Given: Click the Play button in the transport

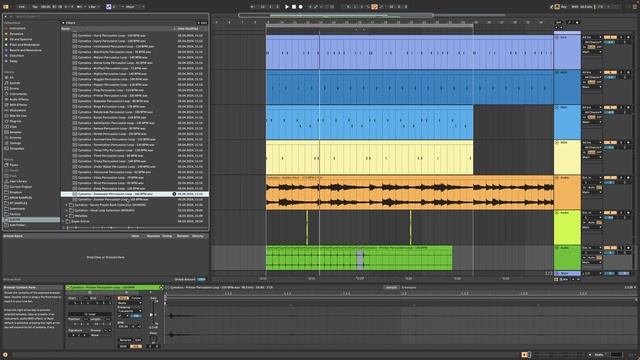Looking at the screenshot, I should pyautogui.click(x=287, y=7).
